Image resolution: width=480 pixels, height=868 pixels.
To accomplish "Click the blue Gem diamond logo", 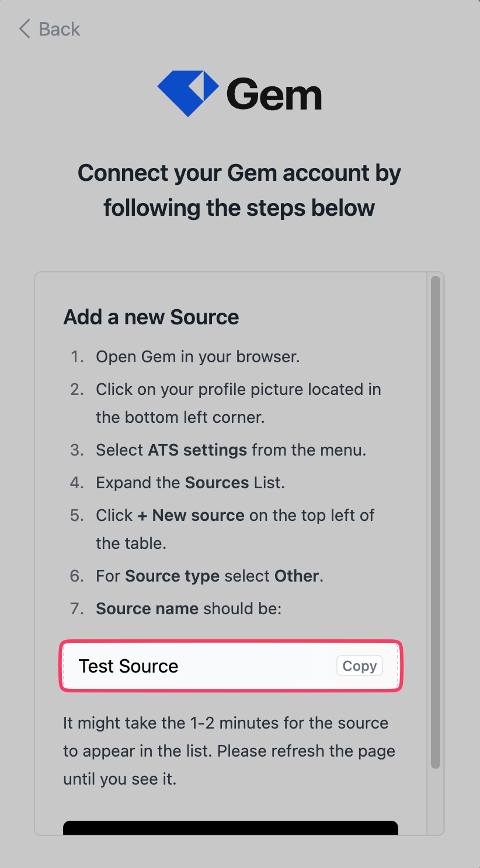I will click(x=187, y=93).
